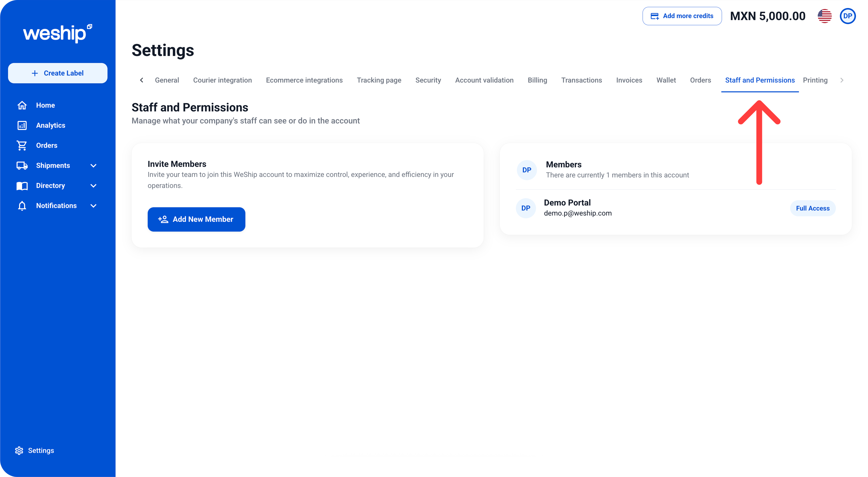Click the Demo Portal member name
Image resolution: width=868 pixels, height=477 pixels.
pyautogui.click(x=567, y=203)
